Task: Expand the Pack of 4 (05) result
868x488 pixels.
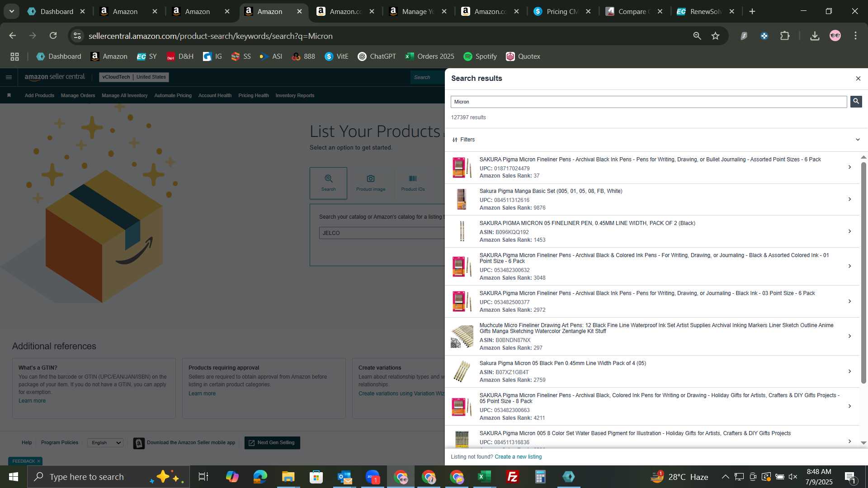Action: [x=849, y=371]
